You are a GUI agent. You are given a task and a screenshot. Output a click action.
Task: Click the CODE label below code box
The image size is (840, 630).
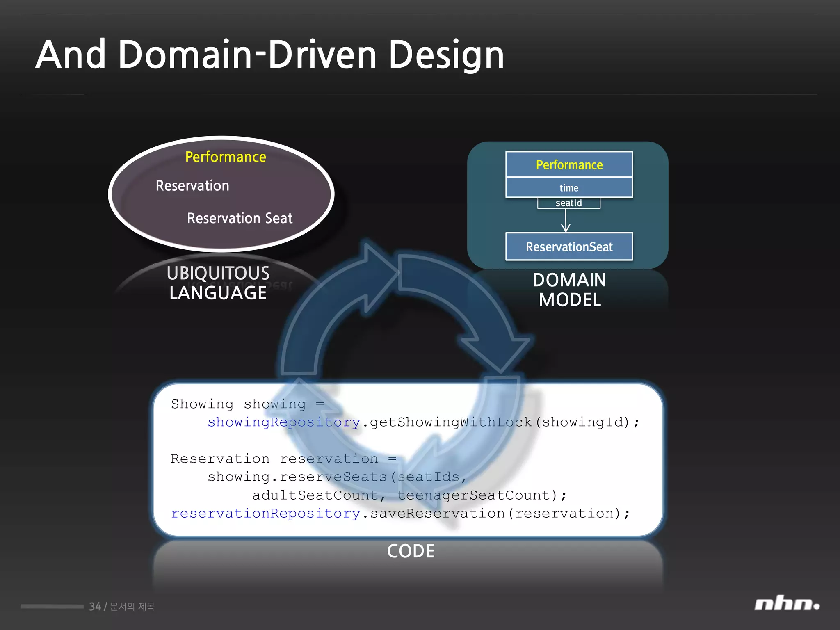pyautogui.click(x=411, y=551)
